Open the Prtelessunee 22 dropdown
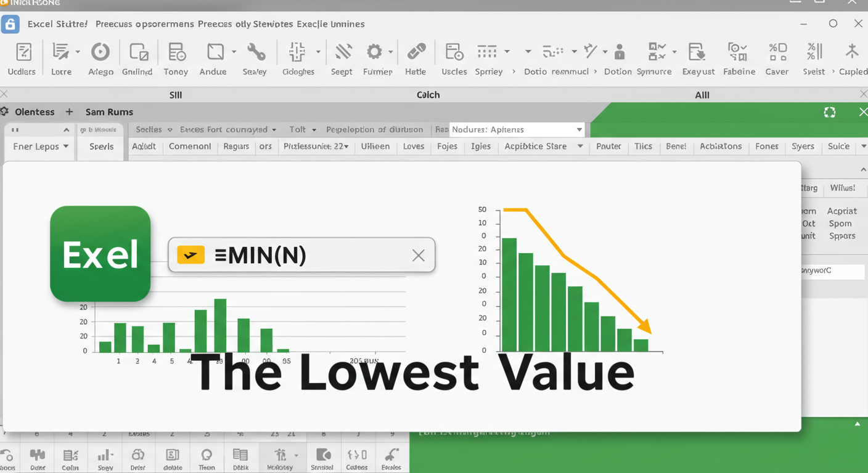868x473 pixels. click(316, 147)
